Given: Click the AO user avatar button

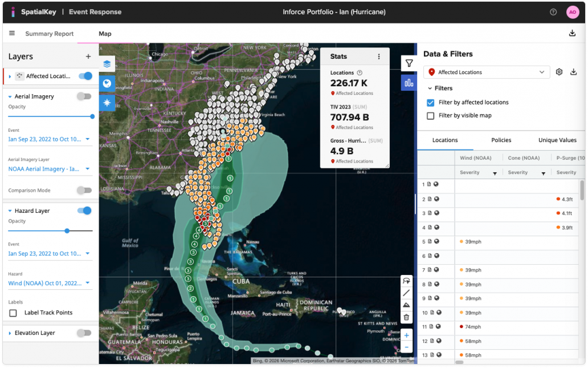Looking at the screenshot, I should tap(572, 12).
